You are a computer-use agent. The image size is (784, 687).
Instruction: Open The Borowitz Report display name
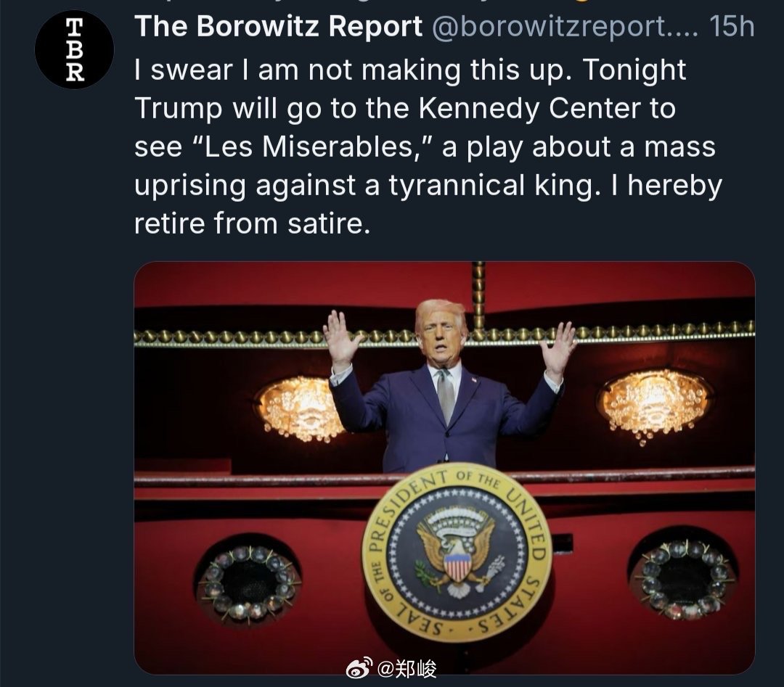pos(279,26)
